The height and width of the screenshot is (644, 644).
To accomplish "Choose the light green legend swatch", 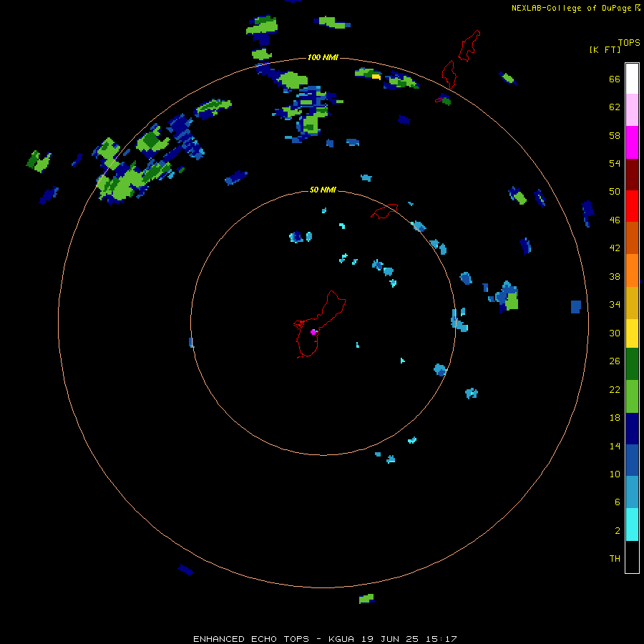I will tap(632, 396).
